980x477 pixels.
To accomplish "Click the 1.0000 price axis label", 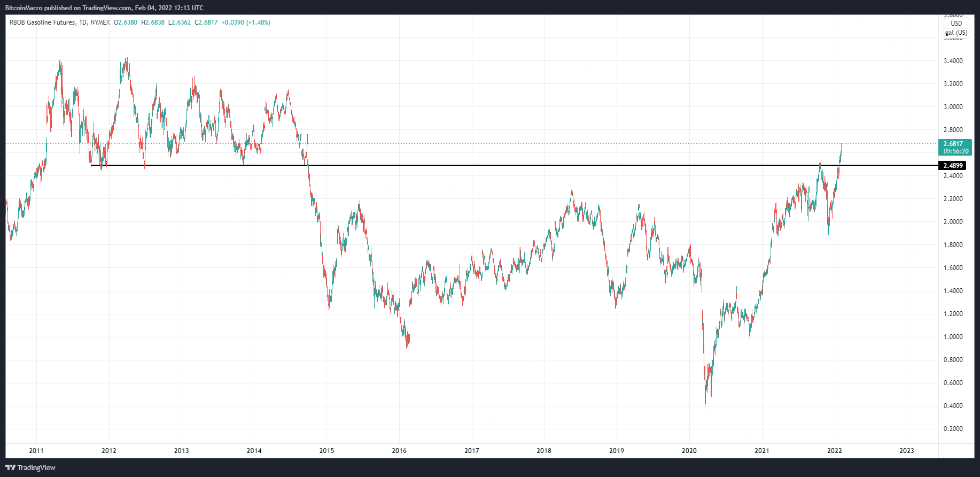I will coord(953,337).
